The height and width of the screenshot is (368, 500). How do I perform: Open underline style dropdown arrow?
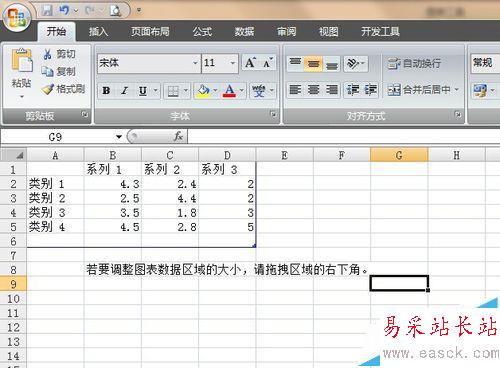[155, 90]
